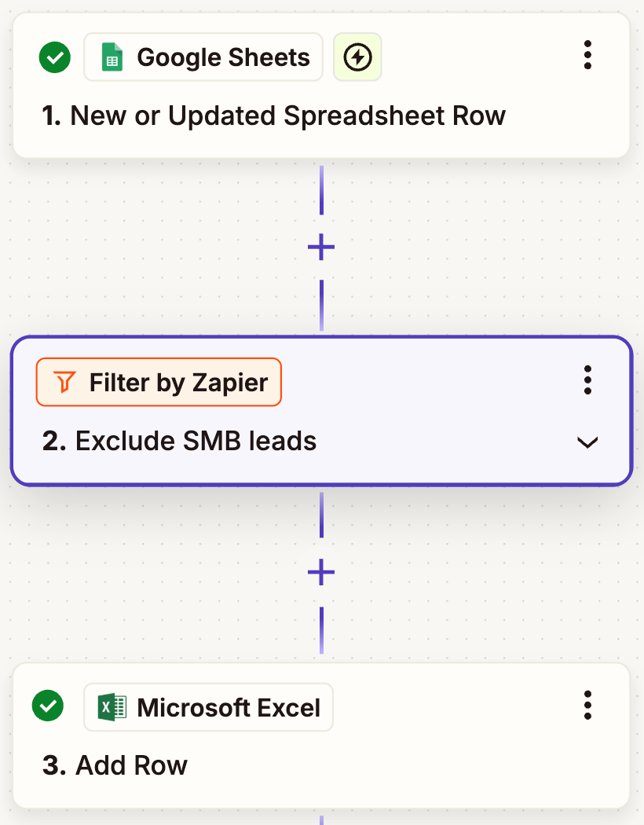Open the three-dot menu for Filter step
Viewport: 644px width, 825px height.
[x=587, y=379]
